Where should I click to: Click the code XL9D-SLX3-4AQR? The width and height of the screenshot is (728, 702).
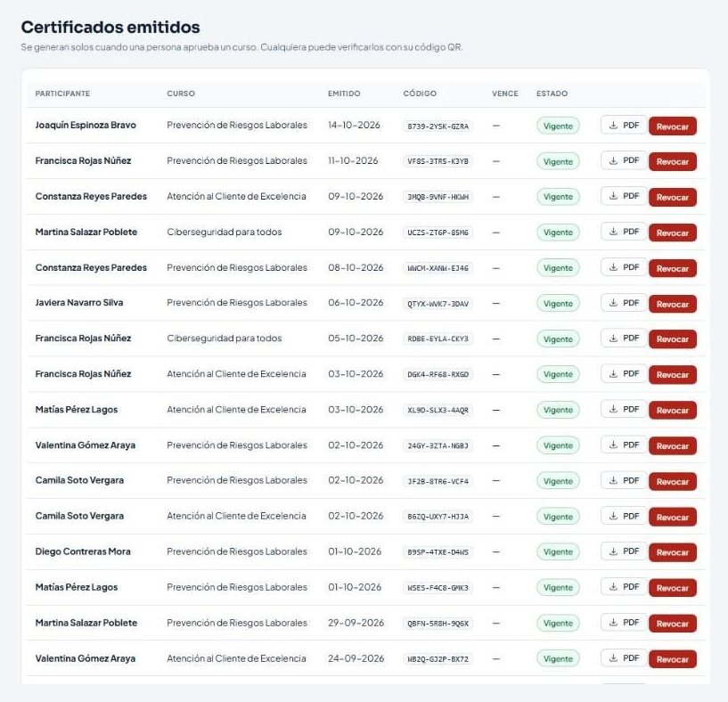438,411
